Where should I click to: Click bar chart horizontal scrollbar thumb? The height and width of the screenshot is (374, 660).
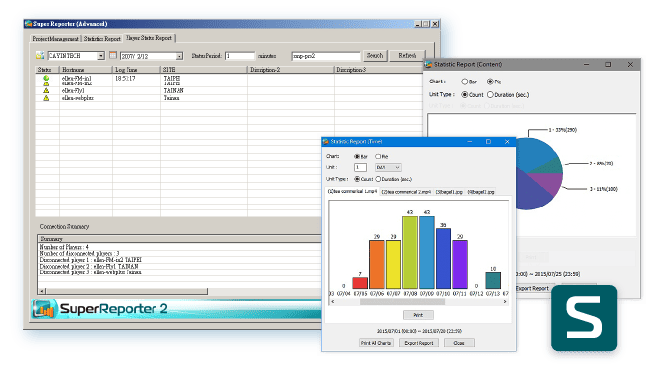[x=402, y=302]
